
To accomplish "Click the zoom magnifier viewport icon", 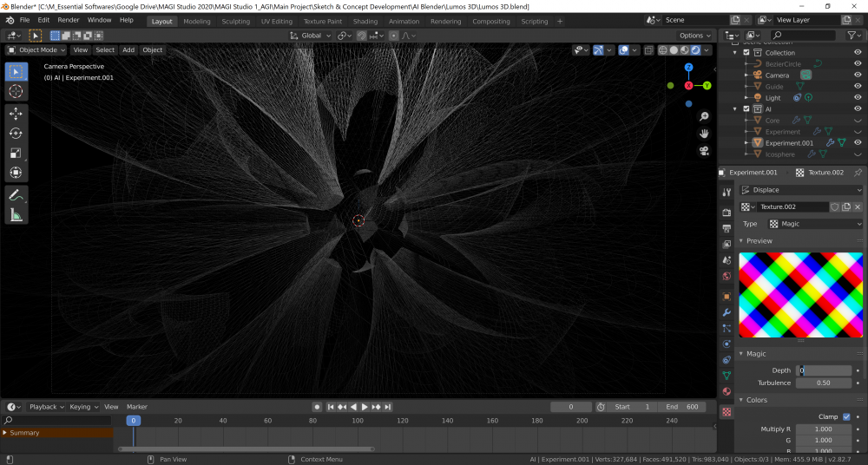I will [704, 116].
